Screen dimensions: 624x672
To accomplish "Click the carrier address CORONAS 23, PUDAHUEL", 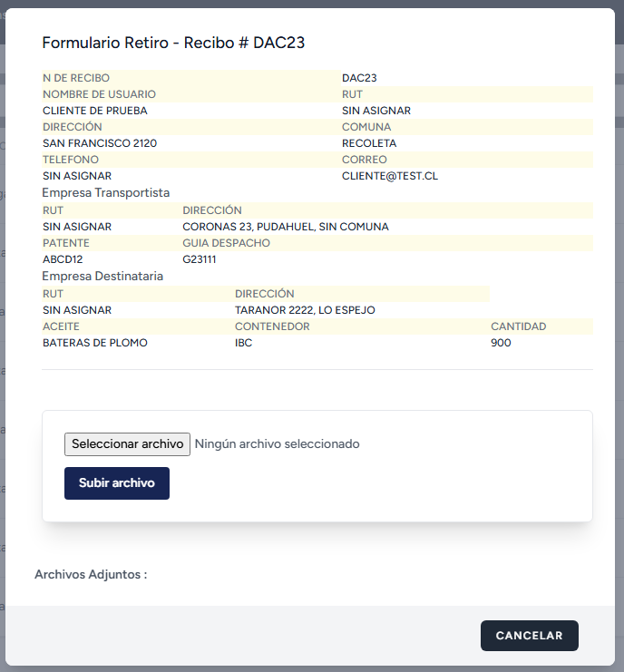I will tap(285, 227).
